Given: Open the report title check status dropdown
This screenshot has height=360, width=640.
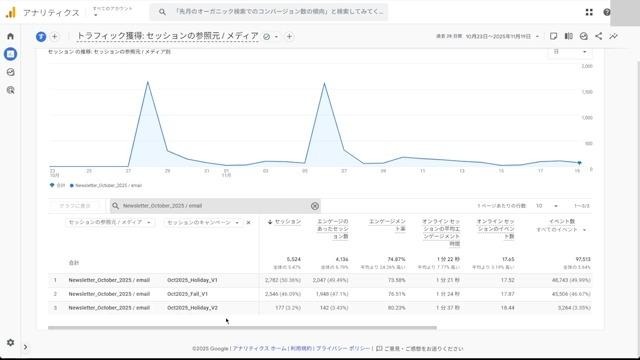Looking at the screenshot, I should pyautogui.click(x=271, y=36).
